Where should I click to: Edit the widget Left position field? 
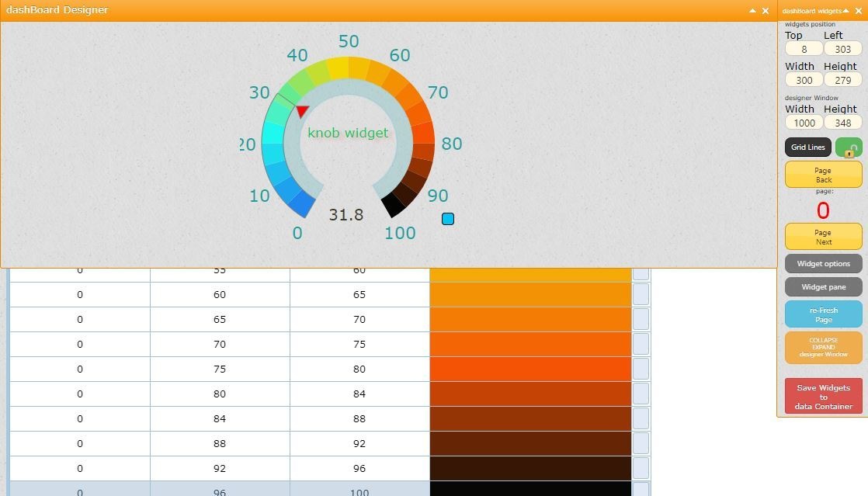tap(842, 49)
